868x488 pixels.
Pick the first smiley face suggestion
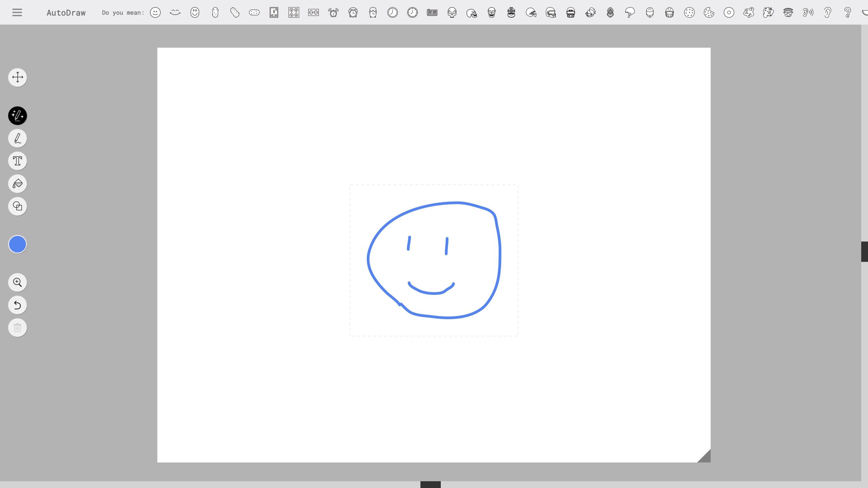coord(155,13)
